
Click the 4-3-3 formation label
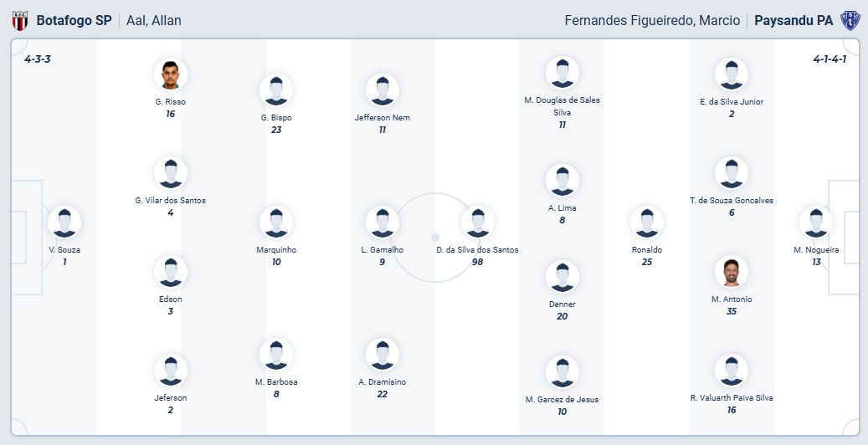(38, 59)
